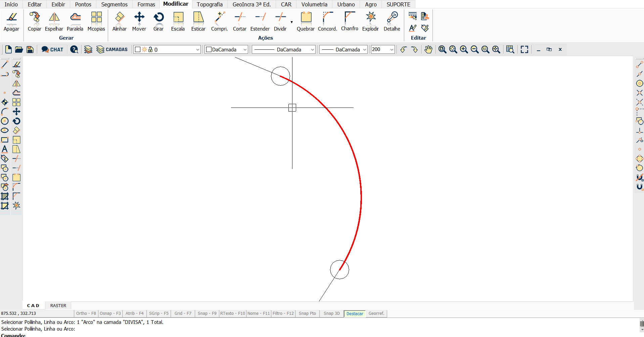Open the Escala scale tool

point(178,22)
